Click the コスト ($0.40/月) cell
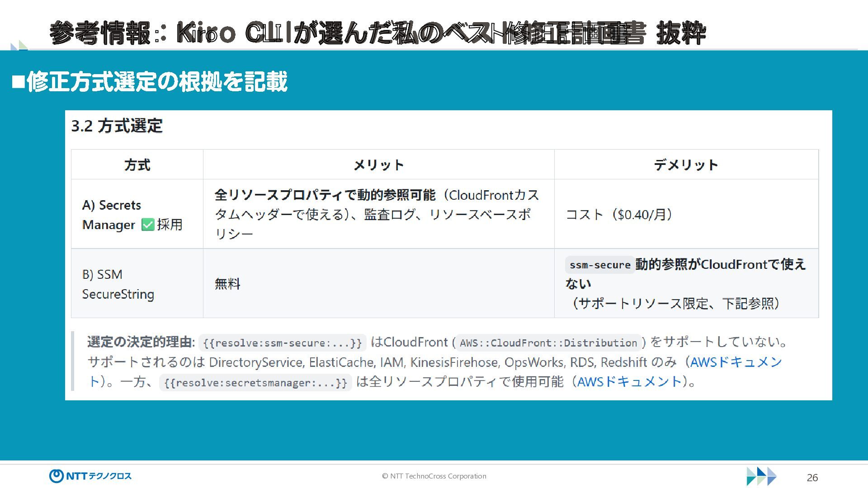The height and width of the screenshot is (488, 868). tap(619, 215)
